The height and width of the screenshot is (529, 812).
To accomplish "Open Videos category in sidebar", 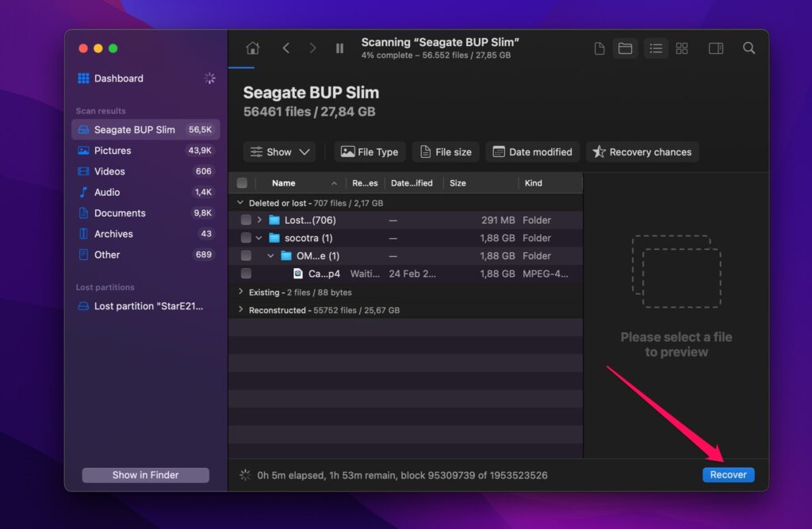I will [146, 171].
